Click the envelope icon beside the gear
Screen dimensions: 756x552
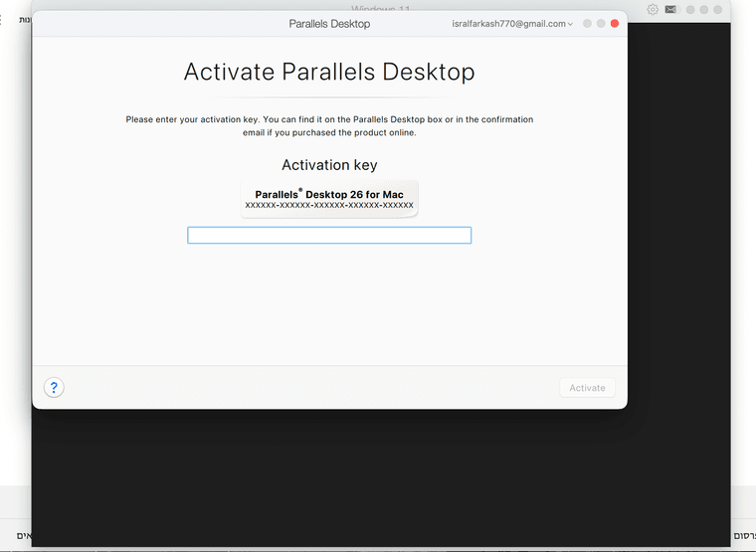(670, 9)
